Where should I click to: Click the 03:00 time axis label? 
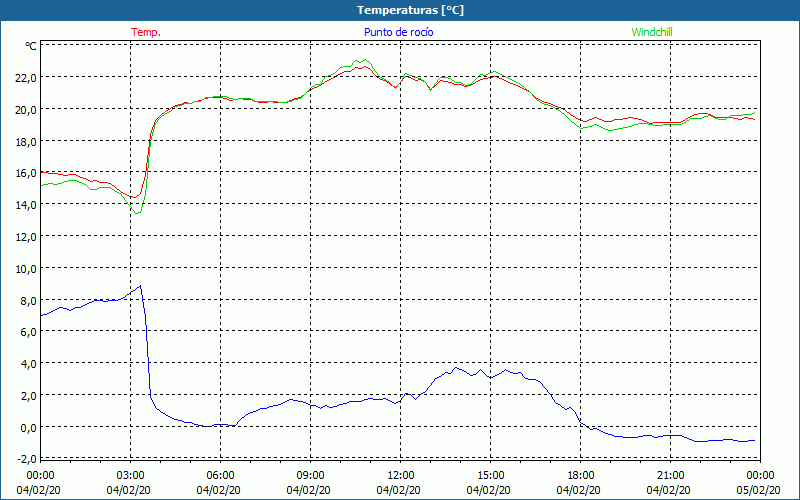130,476
